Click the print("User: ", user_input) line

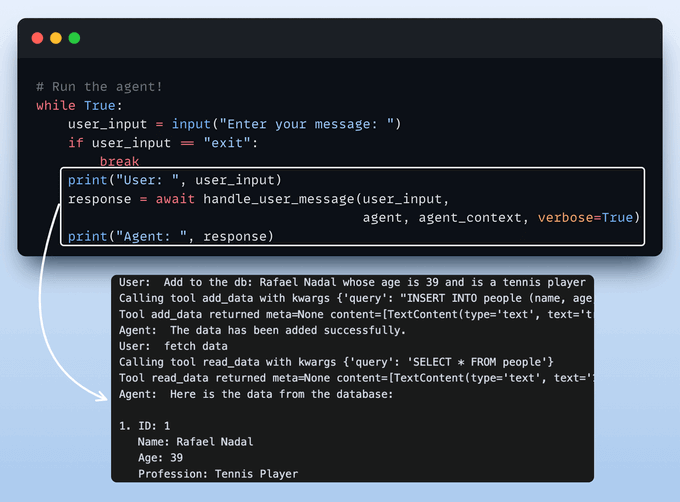(x=175, y=180)
